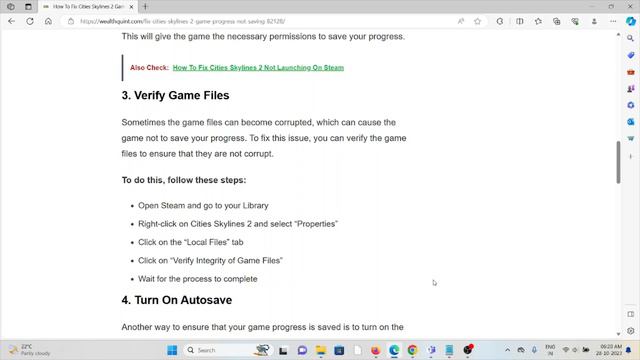The image size is (640, 360).
Task: Open Firefox from the taskbar
Action: pos(376,350)
